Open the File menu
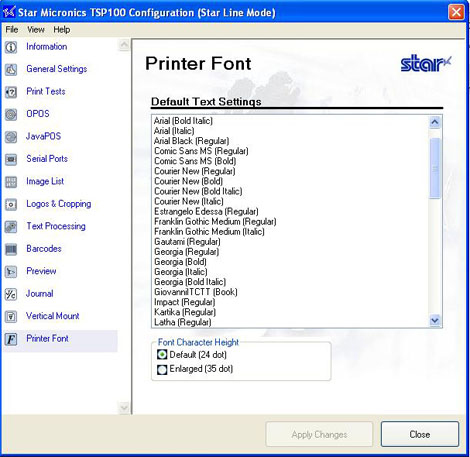The height and width of the screenshot is (457, 470). point(12,30)
